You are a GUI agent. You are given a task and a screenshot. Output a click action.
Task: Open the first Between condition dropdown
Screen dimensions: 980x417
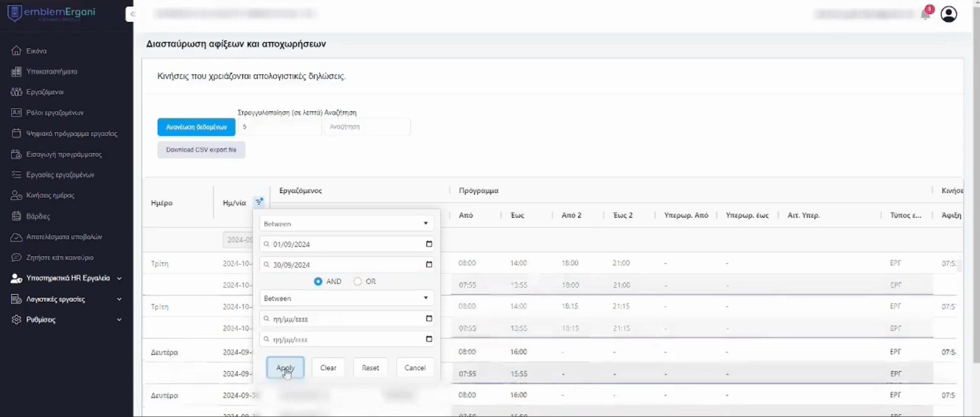click(346, 224)
